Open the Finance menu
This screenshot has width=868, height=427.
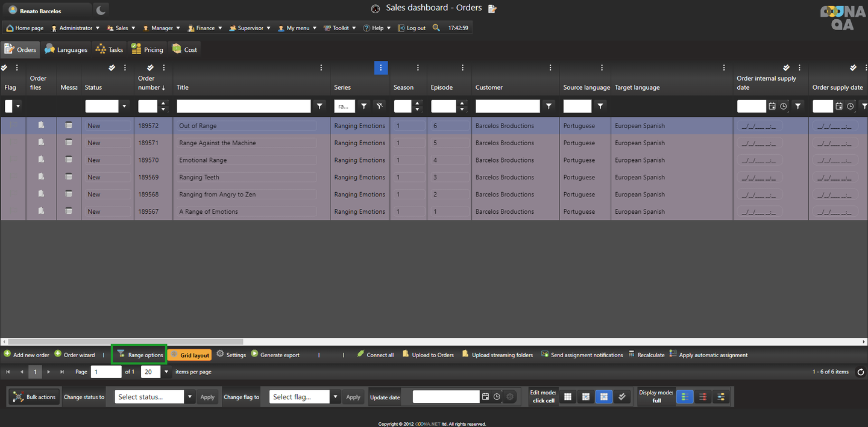click(205, 28)
